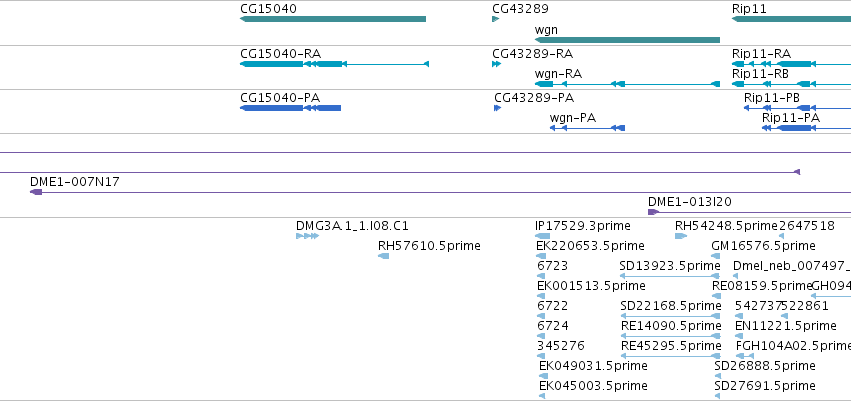This screenshot has height=401, width=851.
Task: Click the wgn-PA protein label
Action: (573, 118)
